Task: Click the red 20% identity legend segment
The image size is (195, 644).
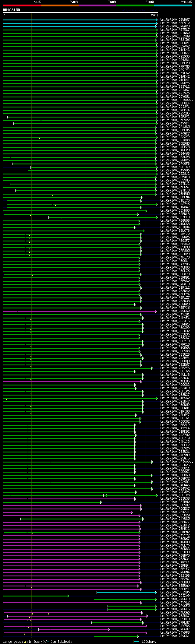Action: point(22,5)
